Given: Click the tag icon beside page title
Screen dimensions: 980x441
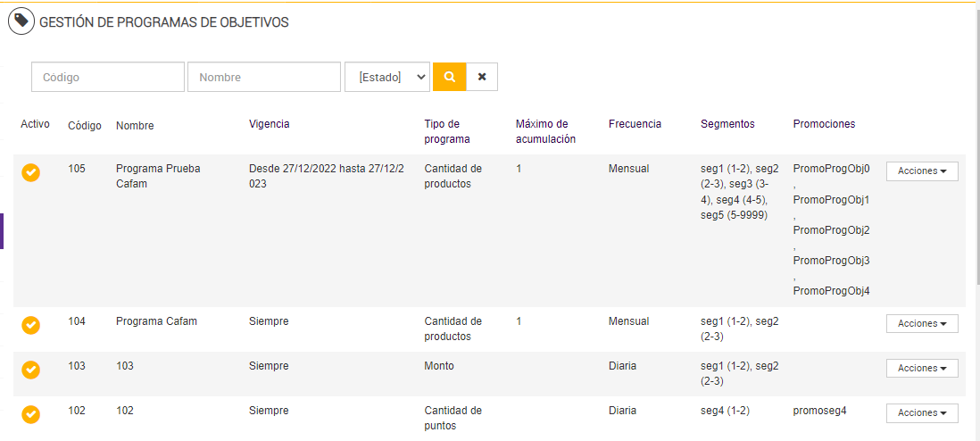Looking at the screenshot, I should click(x=21, y=21).
